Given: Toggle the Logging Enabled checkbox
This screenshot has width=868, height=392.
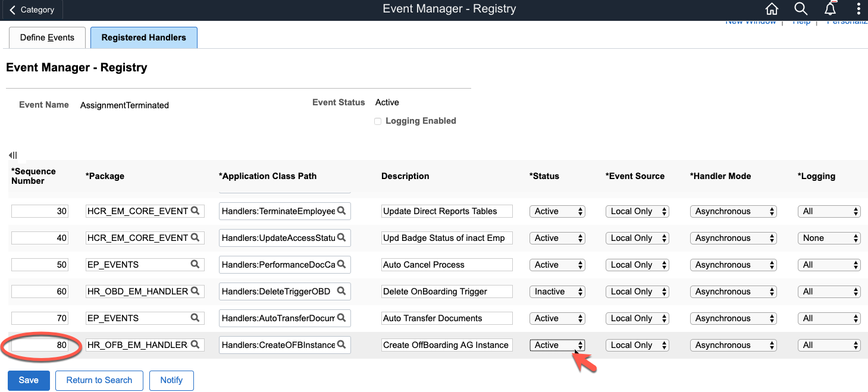Looking at the screenshot, I should [x=378, y=121].
